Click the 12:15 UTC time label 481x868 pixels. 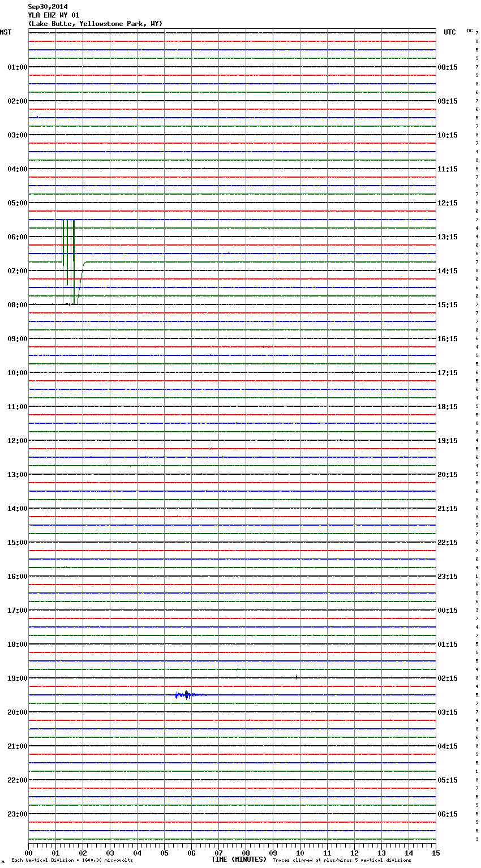pos(448,203)
